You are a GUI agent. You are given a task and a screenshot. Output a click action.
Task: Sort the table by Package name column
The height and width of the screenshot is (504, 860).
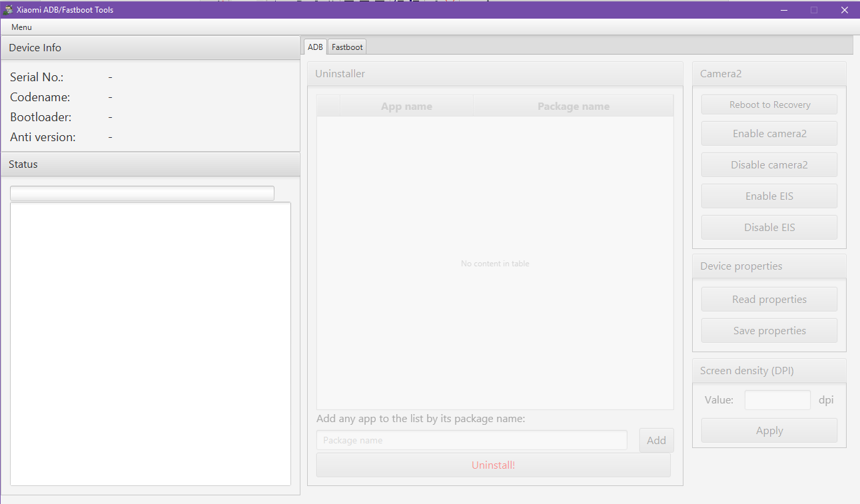pos(573,107)
